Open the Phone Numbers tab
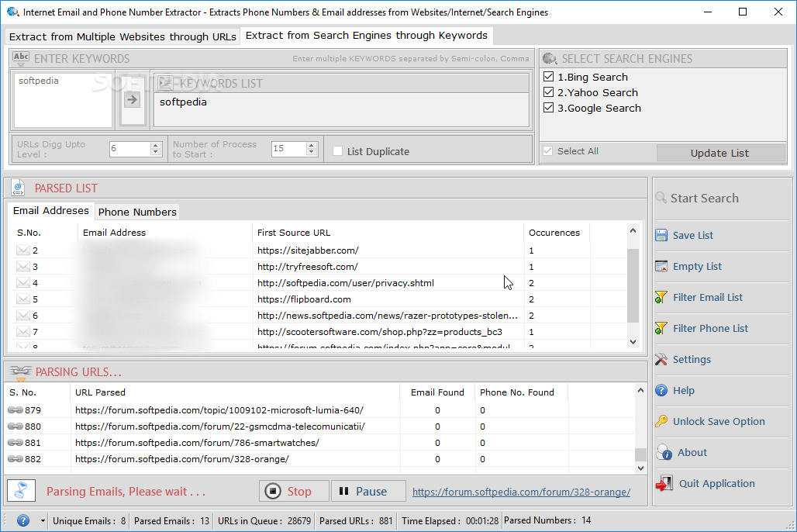The width and height of the screenshot is (797, 532). coord(137,211)
